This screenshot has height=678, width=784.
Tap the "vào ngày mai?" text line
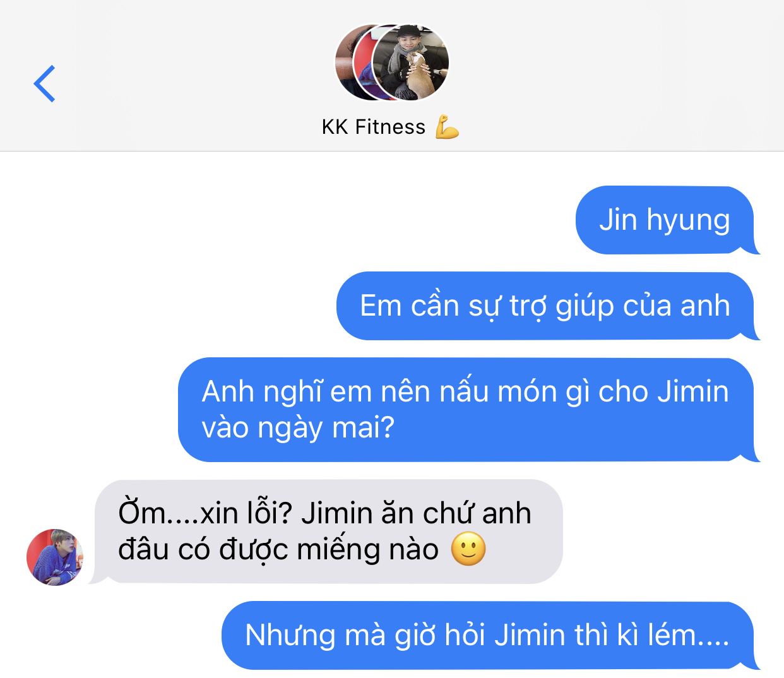pos(298,427)
